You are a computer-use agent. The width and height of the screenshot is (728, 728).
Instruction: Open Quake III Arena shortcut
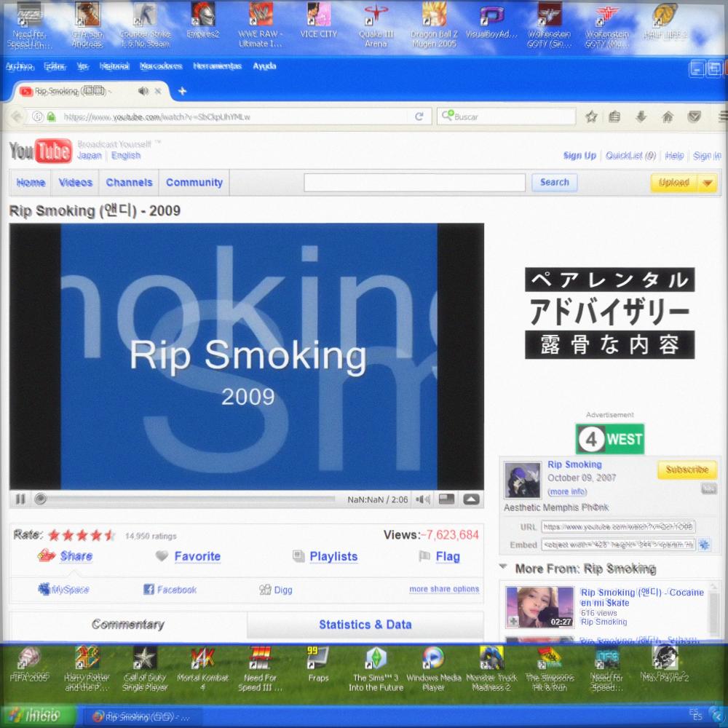(x=376, y=25)
